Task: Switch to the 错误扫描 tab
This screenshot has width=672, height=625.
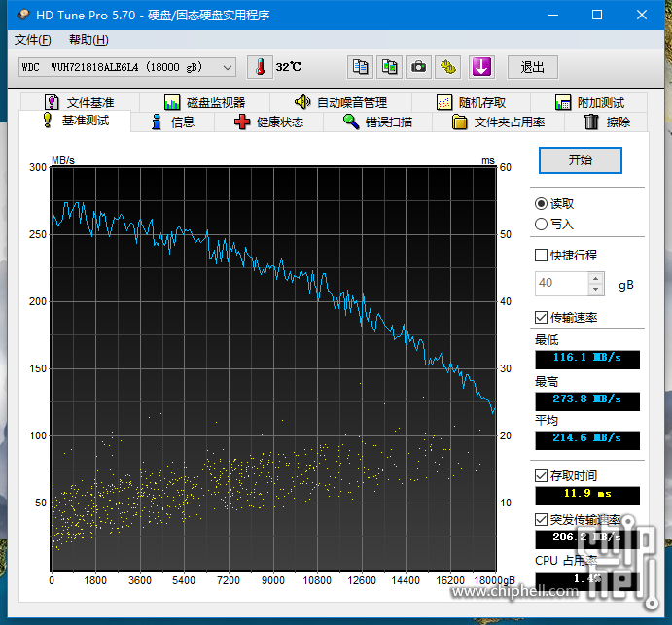Action: coord(377,122)
